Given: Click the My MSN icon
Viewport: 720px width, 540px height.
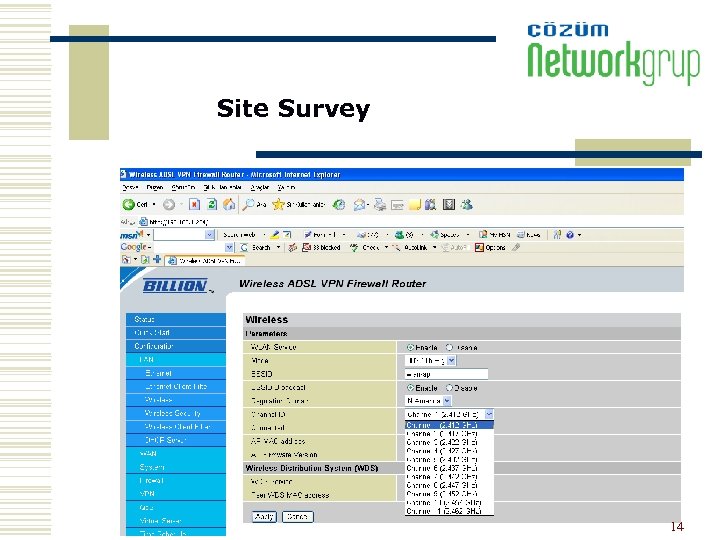Looking at the screenshot, I should pos(483,235).
